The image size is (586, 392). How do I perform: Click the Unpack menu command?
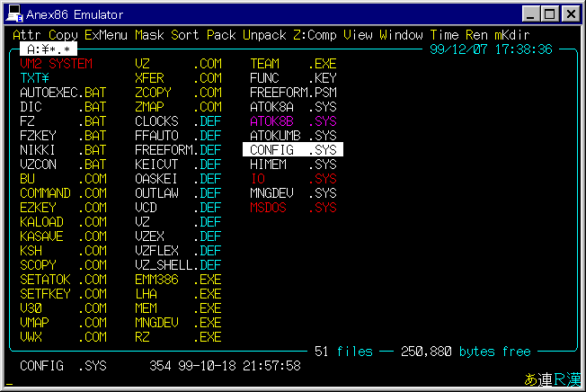(264, 35)
